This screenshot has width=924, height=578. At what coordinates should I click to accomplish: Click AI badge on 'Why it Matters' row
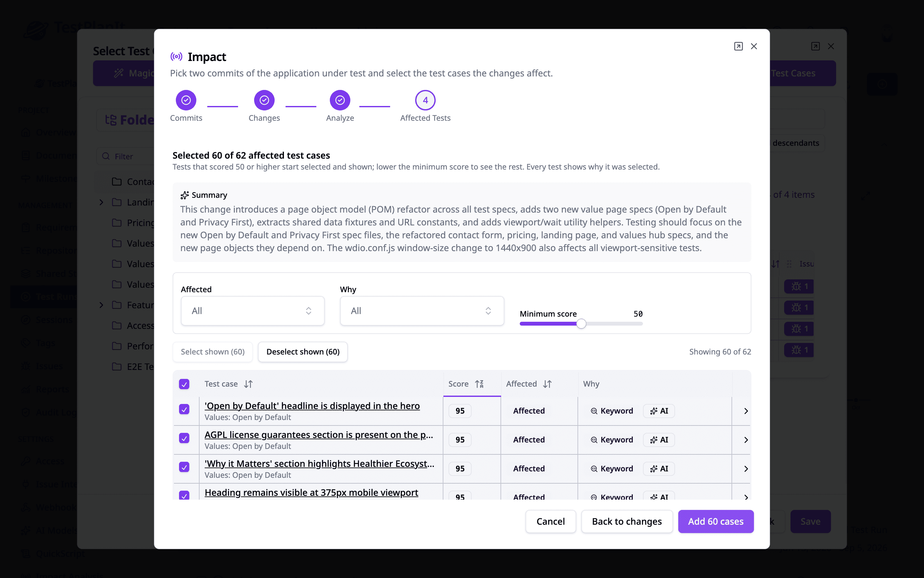click(659, 469)
